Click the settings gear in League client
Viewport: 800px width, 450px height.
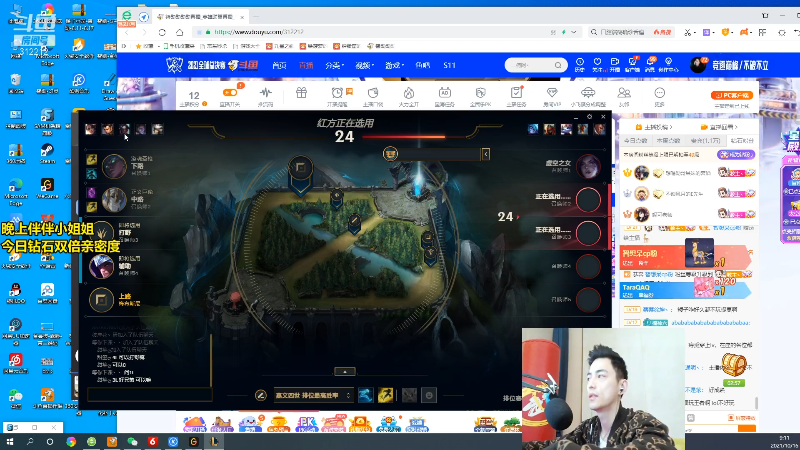(589, 117)
